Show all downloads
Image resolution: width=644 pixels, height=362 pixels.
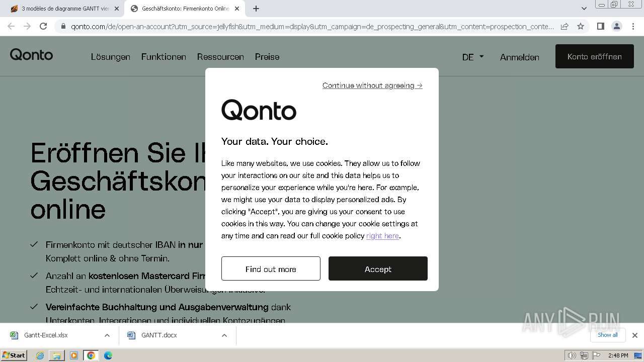(607, 335)
